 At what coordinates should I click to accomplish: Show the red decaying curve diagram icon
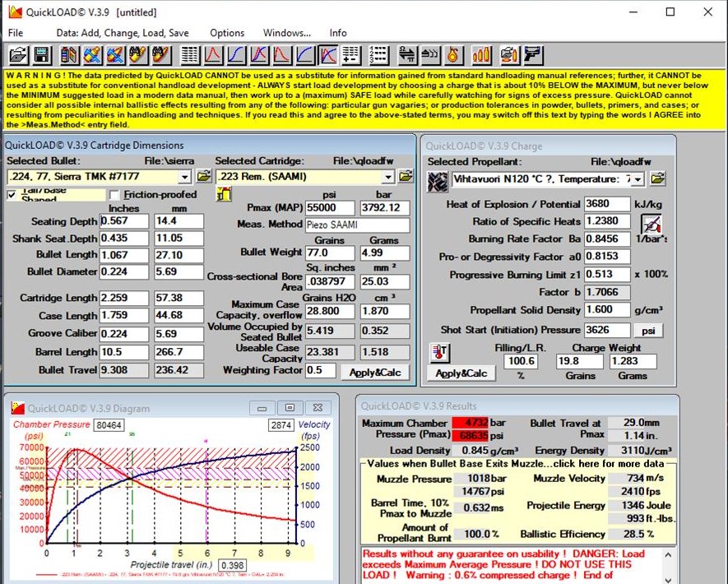tap(282, 55)
